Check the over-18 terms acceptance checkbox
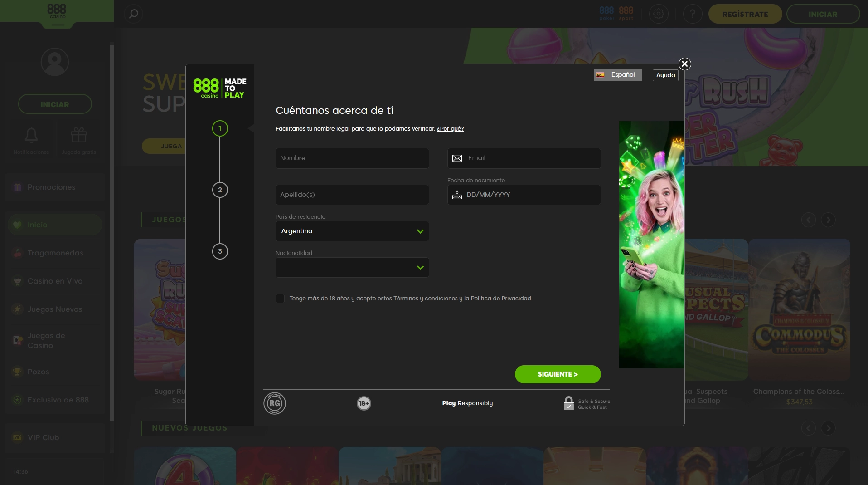Image resolution: width=868 pixels, height=485 pixels. click(280, 299)
